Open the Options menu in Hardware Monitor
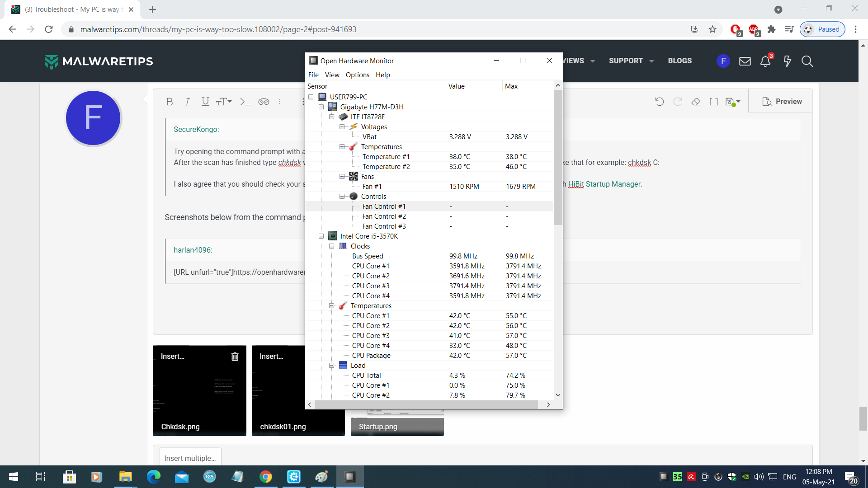Viewport: 868px width, 488px height. (357, 75)
